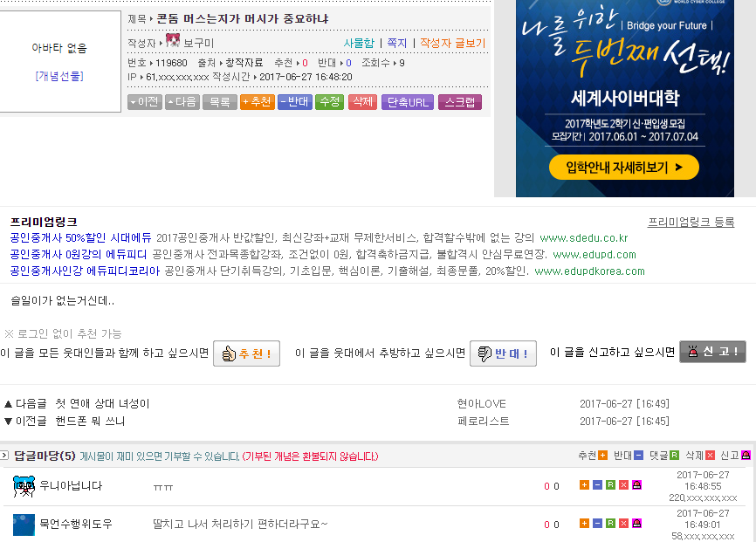The image size is (756, 542).
Task: Visit www.edupdkorea.com link
Action: pos(589,271)
